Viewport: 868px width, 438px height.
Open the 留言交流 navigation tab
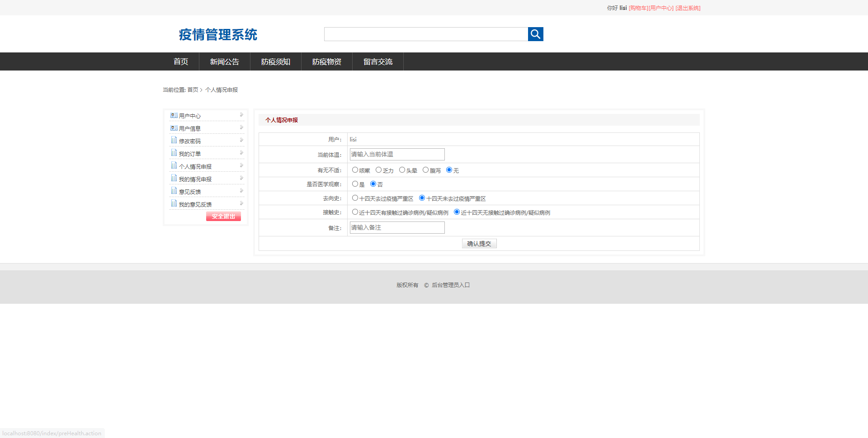point(378,61)
